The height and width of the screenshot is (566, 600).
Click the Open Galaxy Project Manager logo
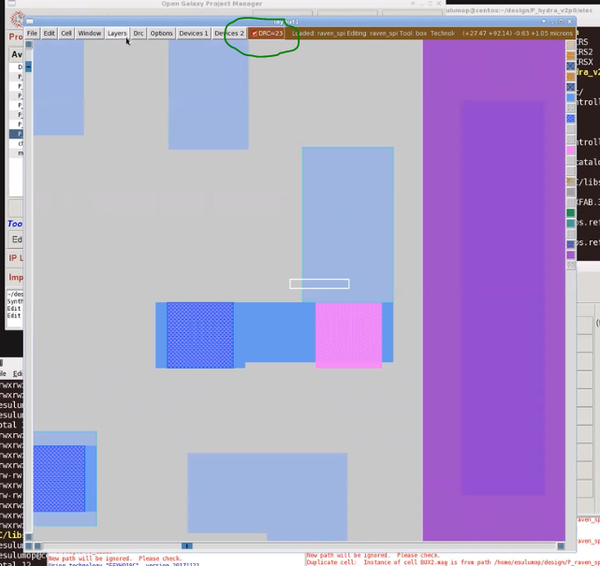click(17, 18)
